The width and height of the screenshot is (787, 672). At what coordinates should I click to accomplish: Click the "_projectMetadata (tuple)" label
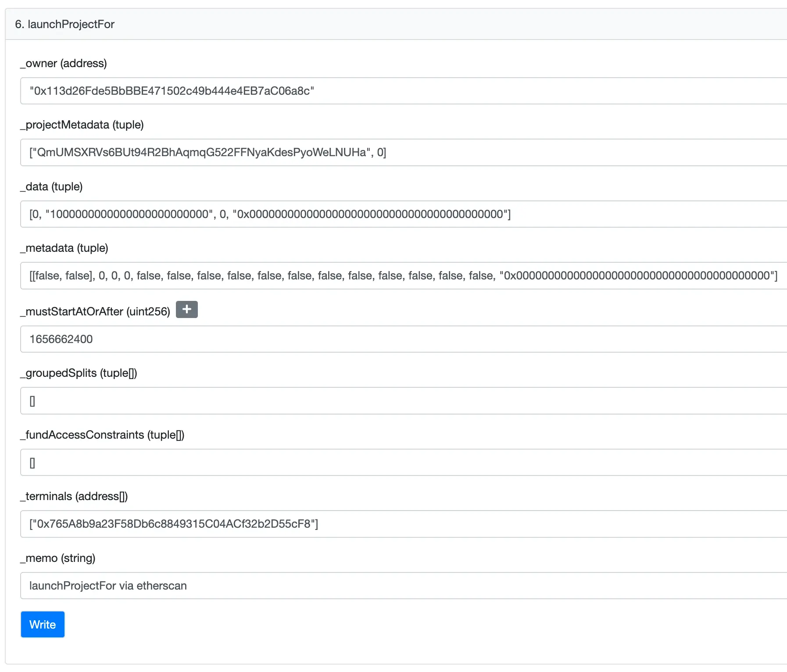[x=82, y=125]
